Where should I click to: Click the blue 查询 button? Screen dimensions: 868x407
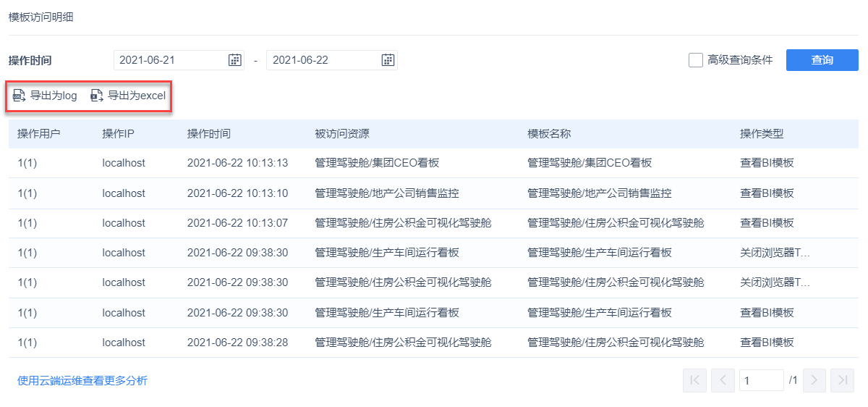[822, 60]
